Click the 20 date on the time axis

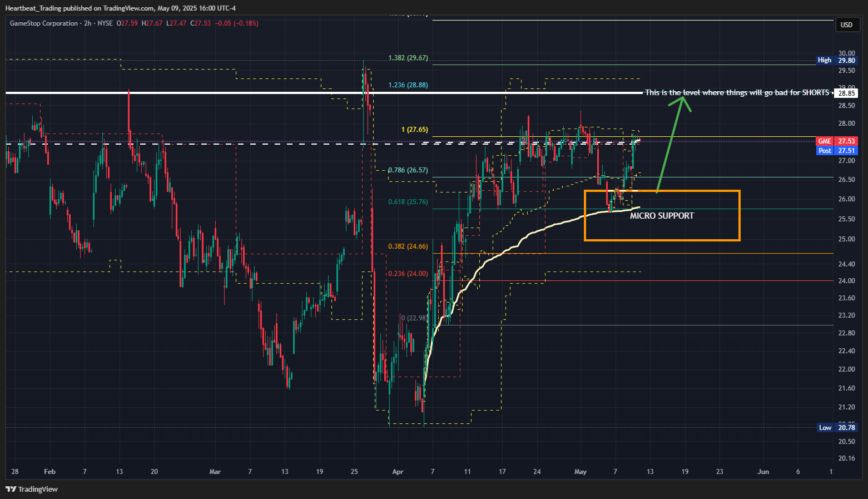pos(154,472)
